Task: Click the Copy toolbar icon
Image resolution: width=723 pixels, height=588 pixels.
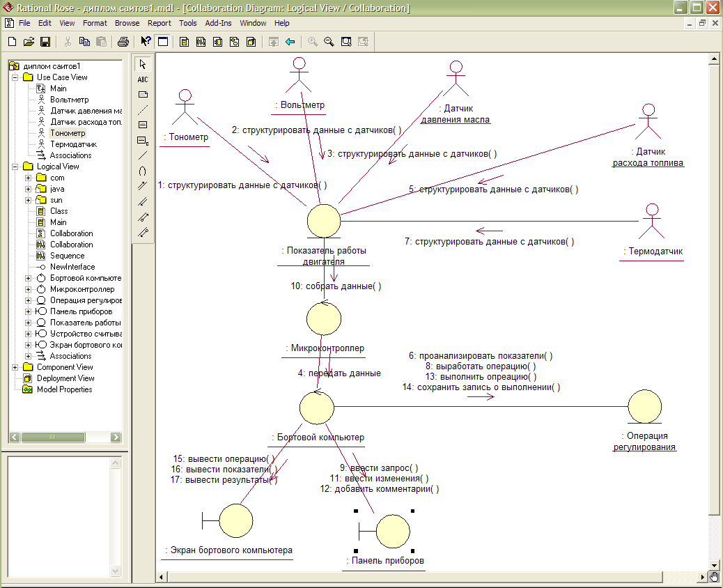Action: [x=84, y=42]
